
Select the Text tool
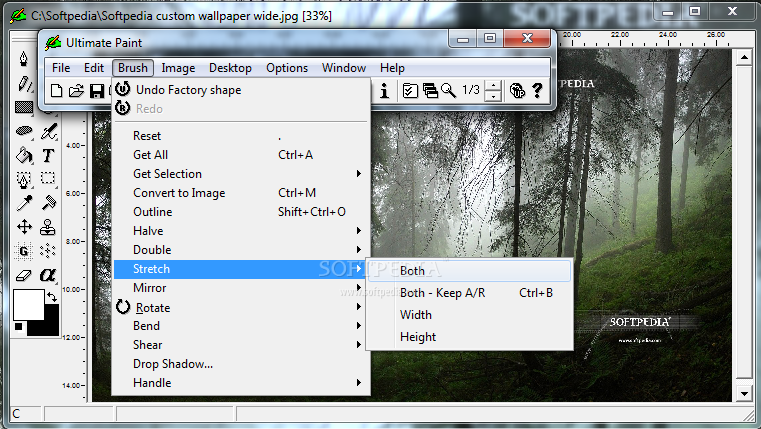tap(48, 155)
